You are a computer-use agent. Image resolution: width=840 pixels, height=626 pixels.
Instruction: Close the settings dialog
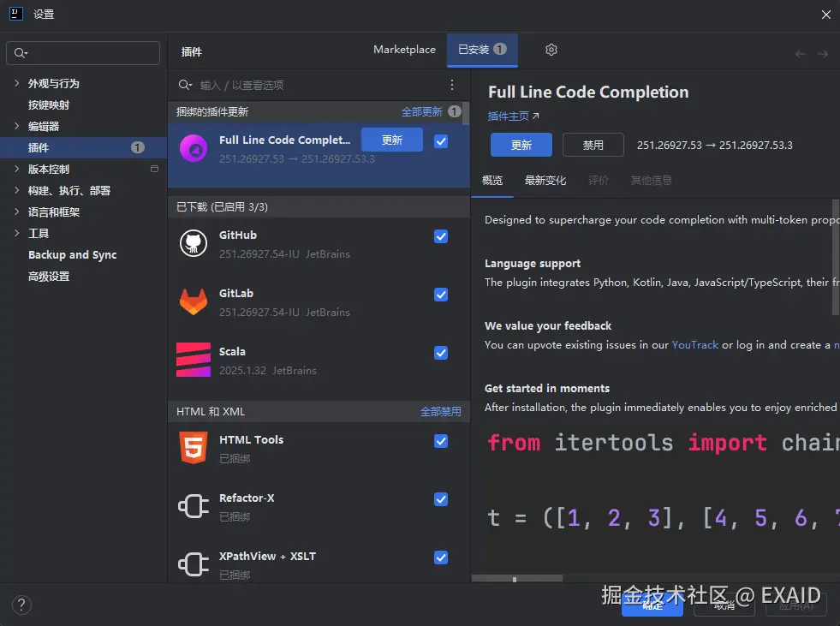[x=826, y=15]
